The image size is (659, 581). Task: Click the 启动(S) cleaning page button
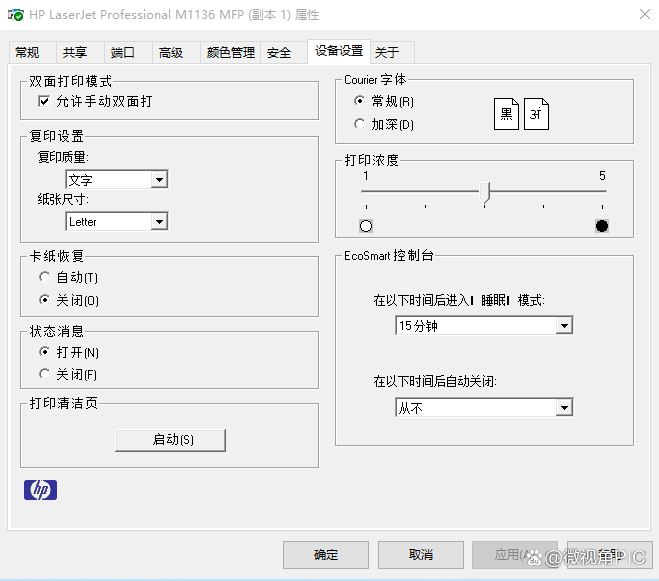[171, 440]
